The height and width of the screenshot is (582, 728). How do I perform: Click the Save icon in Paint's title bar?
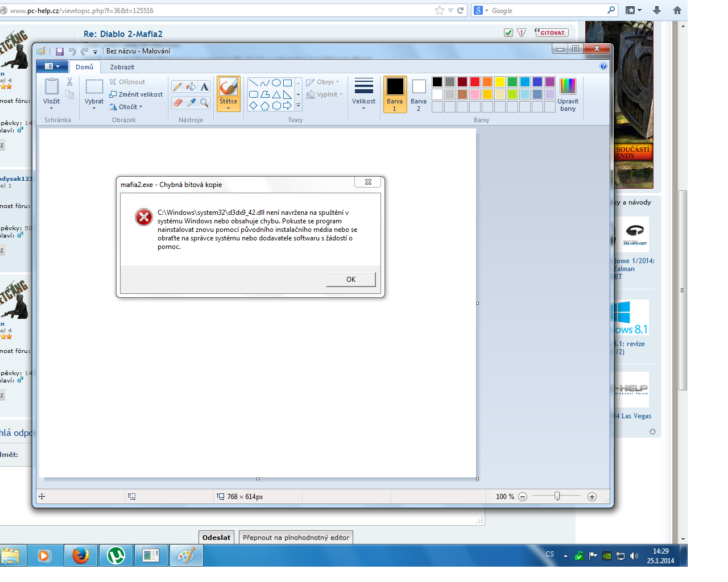pyautogui.click(x=59, y=51)
